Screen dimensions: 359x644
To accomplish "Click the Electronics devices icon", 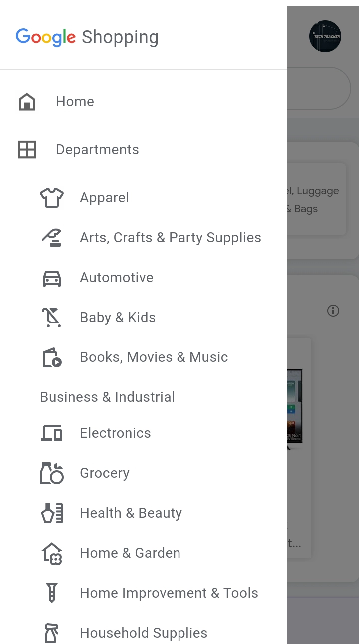I will click(x=52, y=433).
